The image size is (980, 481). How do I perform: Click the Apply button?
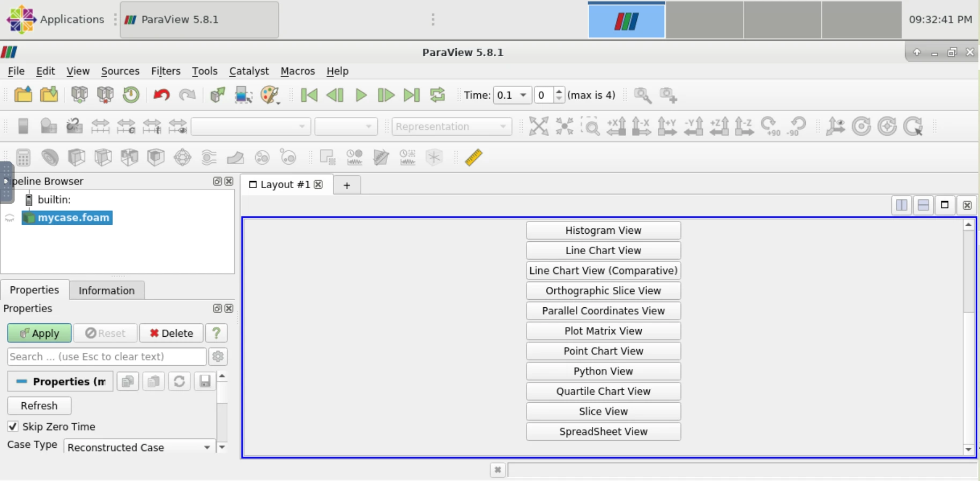39,333
